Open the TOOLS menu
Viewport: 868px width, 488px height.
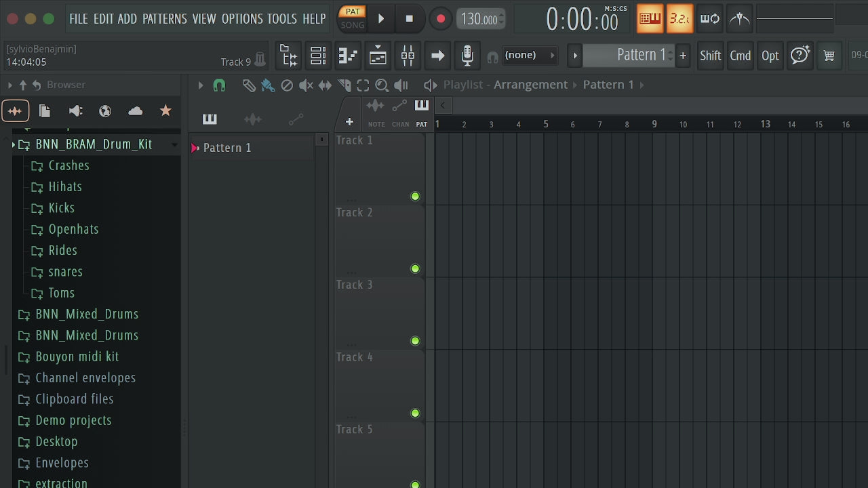pyautogui.click(x=282, y=19)
